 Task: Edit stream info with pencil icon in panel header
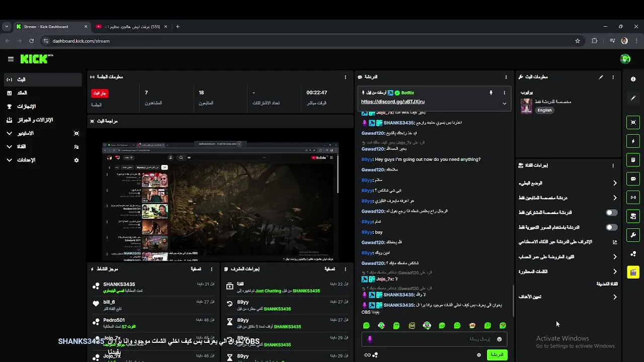(601, 77)
